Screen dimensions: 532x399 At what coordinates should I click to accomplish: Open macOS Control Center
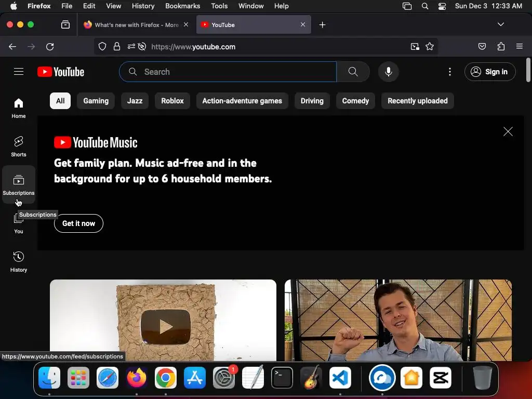point(442,6)
